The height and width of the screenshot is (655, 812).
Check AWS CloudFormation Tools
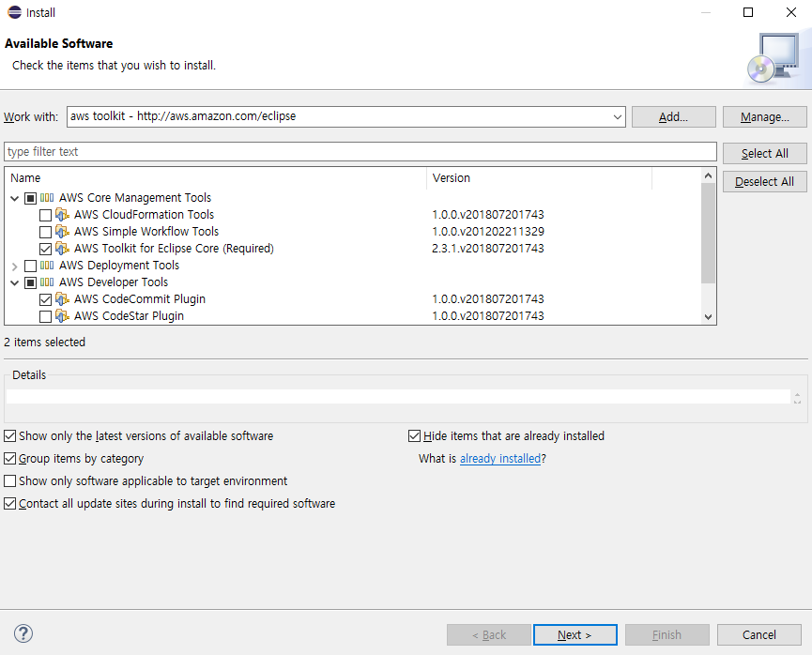click(46, 215)
